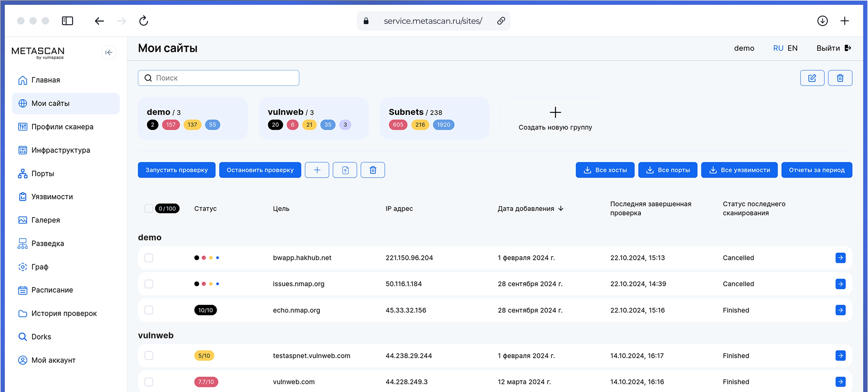The image size is (868, 392).
Task: Collapse the Metascan sidebar panel
Action: (x=108, y=52)
